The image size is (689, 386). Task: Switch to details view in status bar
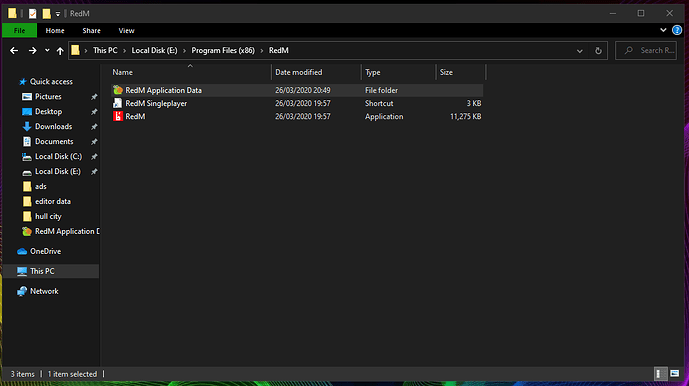tap(660, 374)
